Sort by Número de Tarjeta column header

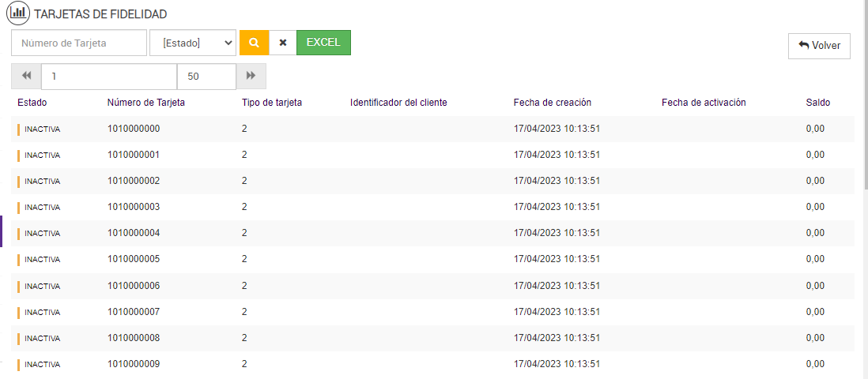pyautogui.click(x=145, y=103)
